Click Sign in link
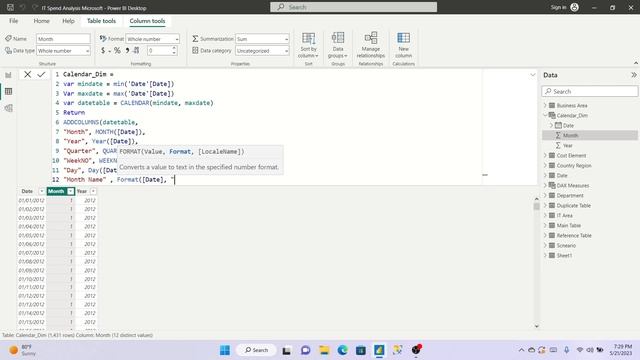This screenshot has width=640, height=360. coord(558,7)
